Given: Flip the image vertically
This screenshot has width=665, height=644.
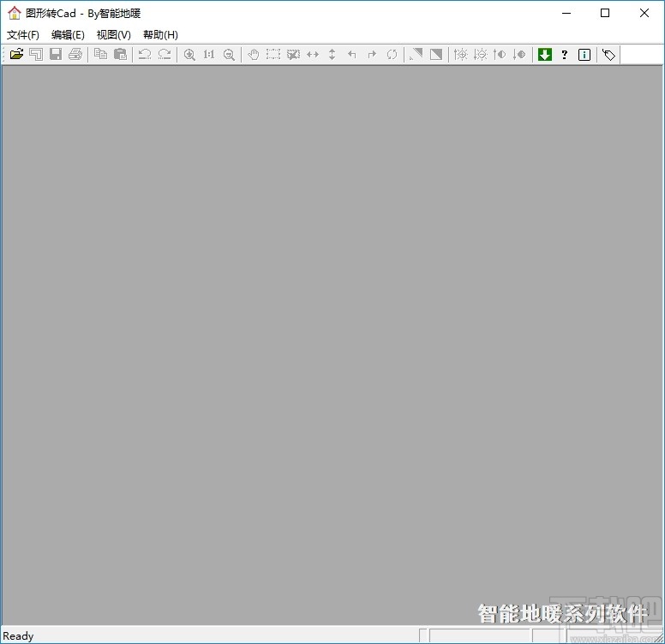Looking at the screenshot, I should coord(332,54).
